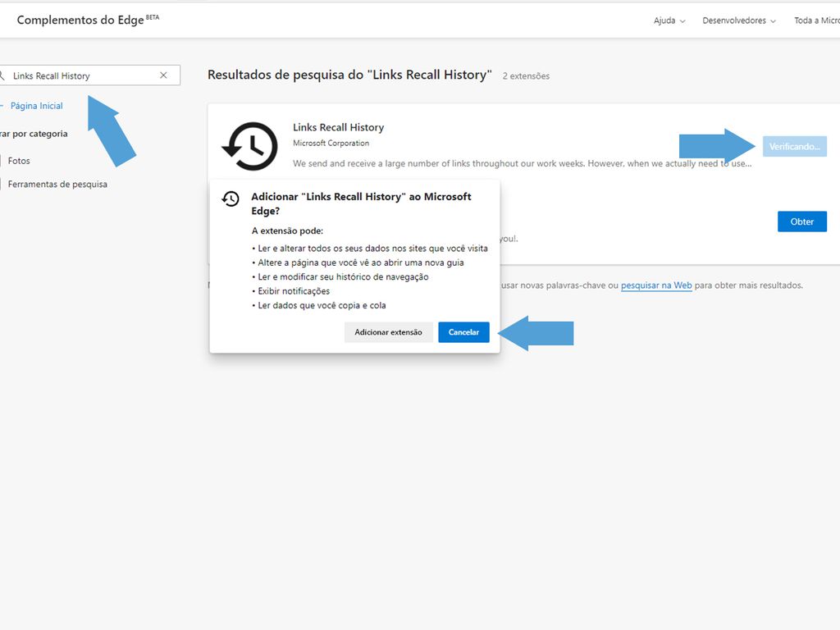Cancel the add extension dialog
The image size is (840, 630).
[x=463, y=332]
